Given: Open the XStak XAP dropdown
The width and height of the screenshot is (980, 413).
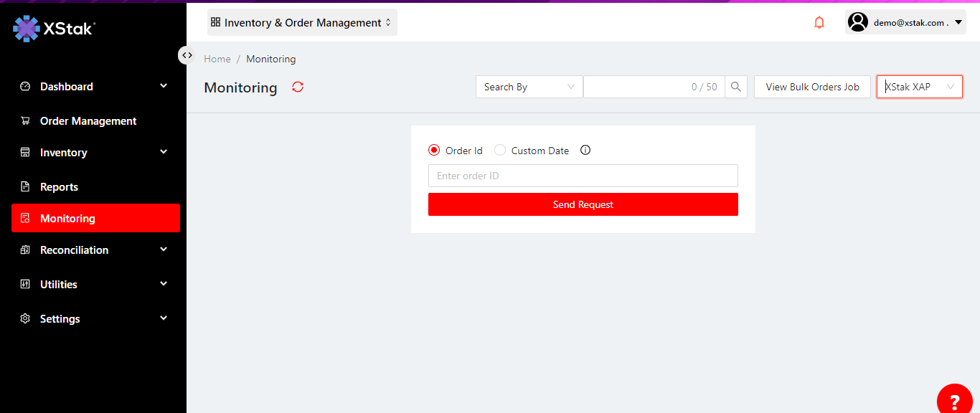Looking at the screenshot, I should pos(919,87).
